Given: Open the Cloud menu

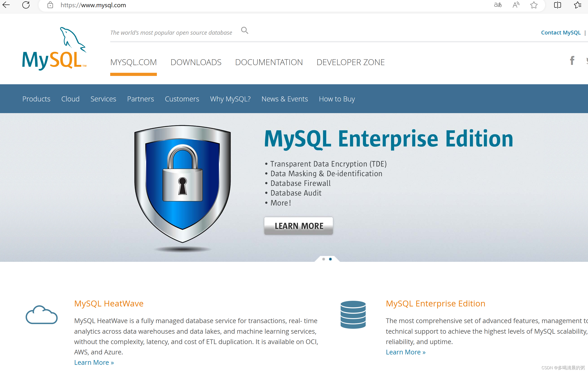Looking at the screenshot, I should point(70,99).
